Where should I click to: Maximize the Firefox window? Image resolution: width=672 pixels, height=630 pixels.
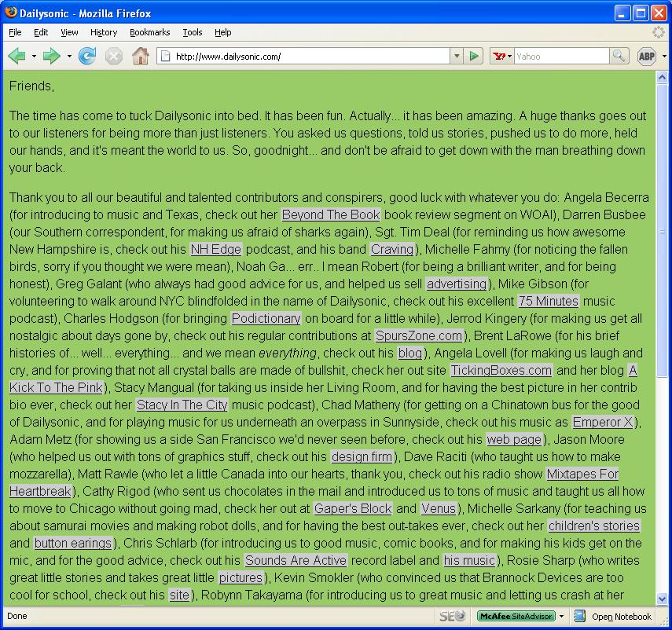click(x=641, y=13)
